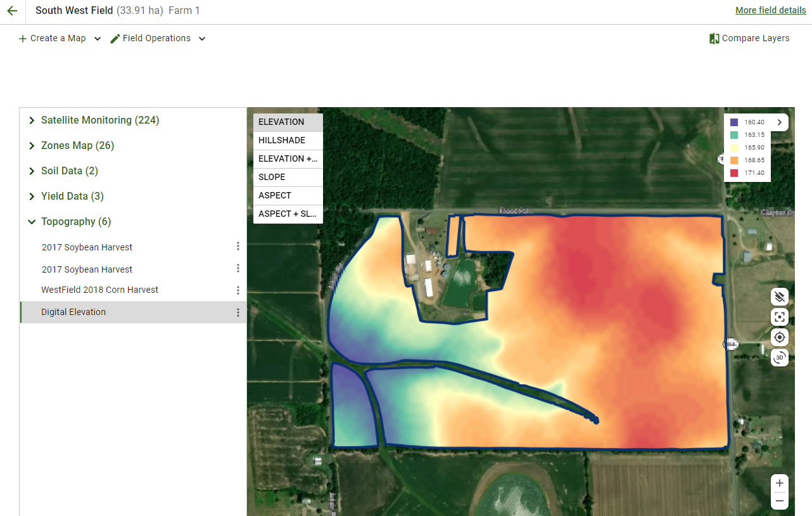Toggle layer visibility off on the map
Viewport: 812px width, 516px height.
pyautogui.click(x=780, y=296)
